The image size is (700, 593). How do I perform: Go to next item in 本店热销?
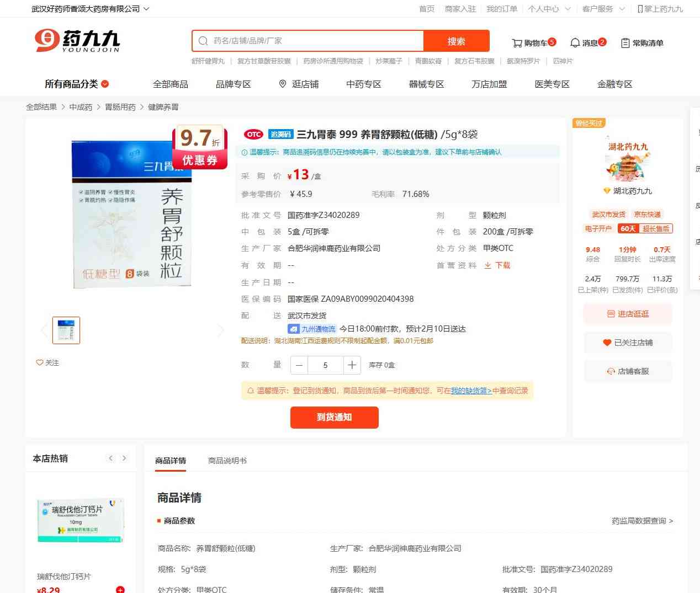124,458
